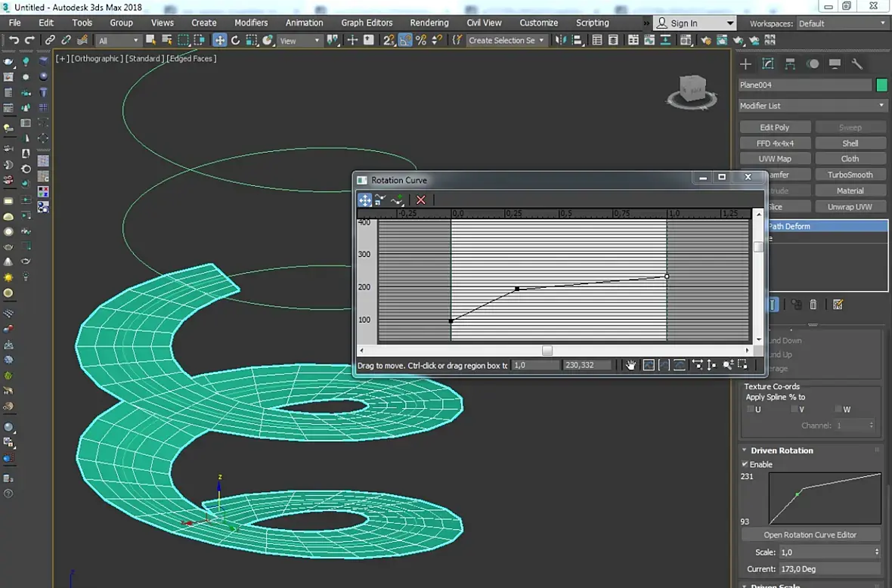Toggle the Angle Snap button
Image resolution: width=892 pixels, height=588 pixels.
(x=405, y=40)
